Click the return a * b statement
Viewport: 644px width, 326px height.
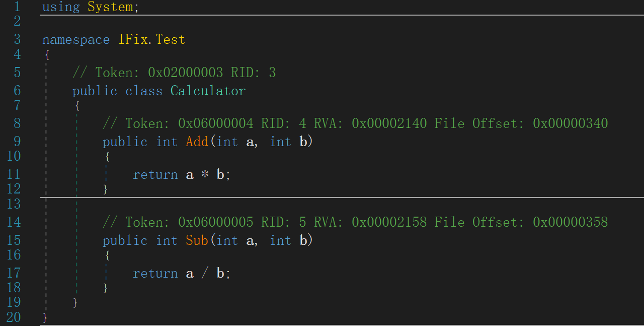(181, 174)
